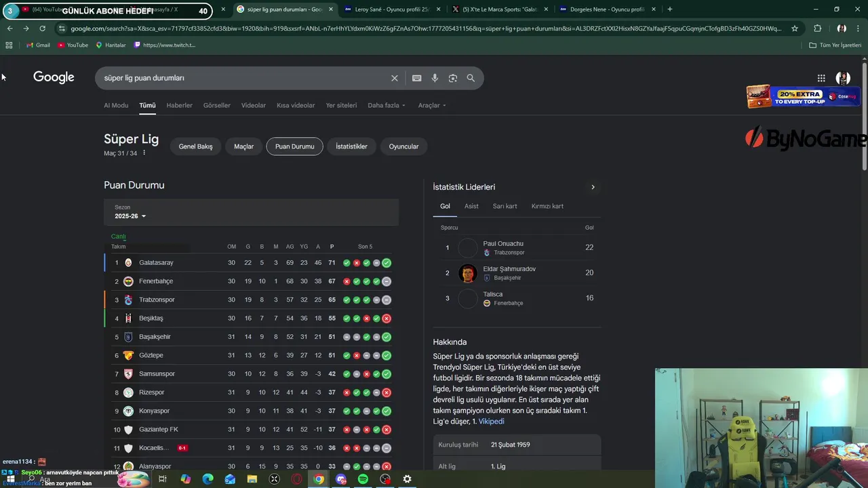Open the Trabzonspor row in standings
This screenshot has height=488, width=868.
[x=251, y=300]
